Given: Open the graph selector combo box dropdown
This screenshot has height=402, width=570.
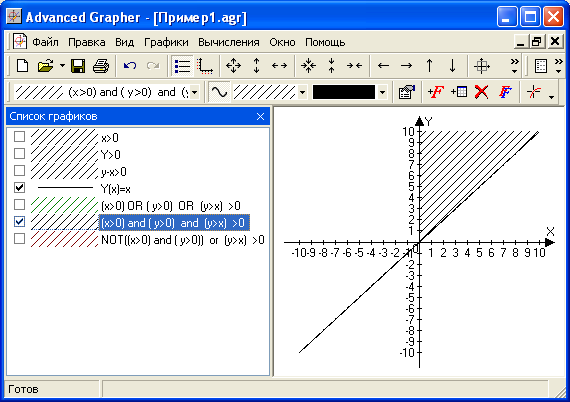Looking at the screenshot, I should (x=194, y=92).
